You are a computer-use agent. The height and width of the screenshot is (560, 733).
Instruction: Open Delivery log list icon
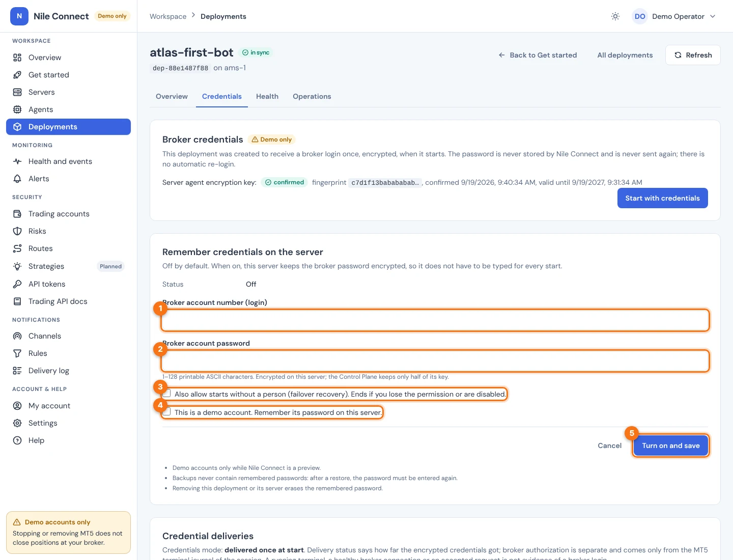(17, 371)
